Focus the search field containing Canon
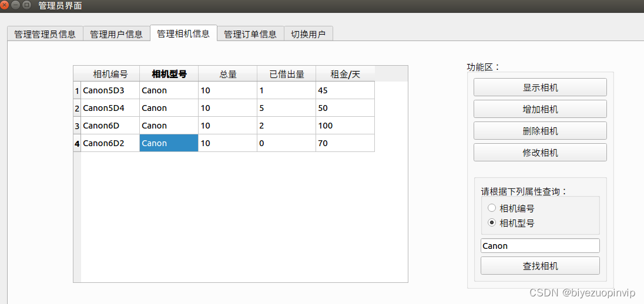The height and width of the screenshot is (304, 644). [x=540, y=246]
